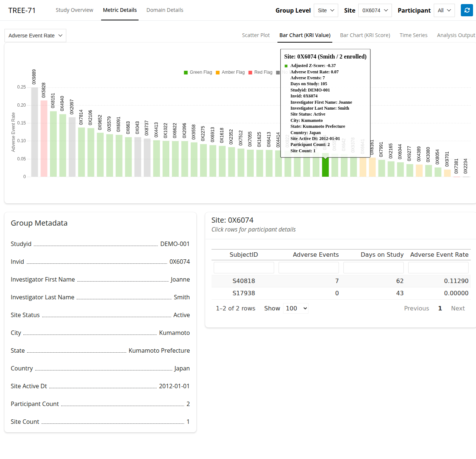This screenshot has height=459, width=476.
Task: Switch to the Study Overview tab
Action: click(x=74, y=10)
